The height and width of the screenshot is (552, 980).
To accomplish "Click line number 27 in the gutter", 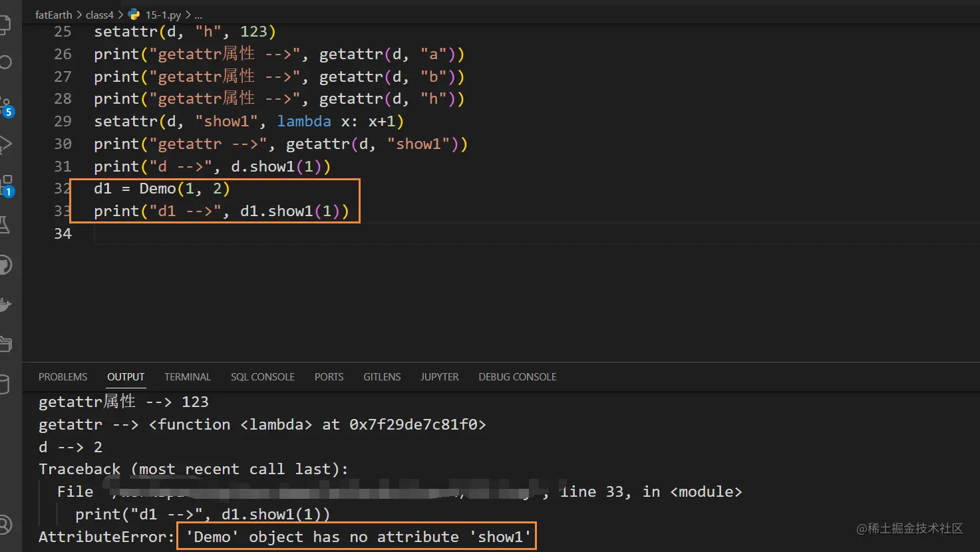I will click(x=63, y=76).
